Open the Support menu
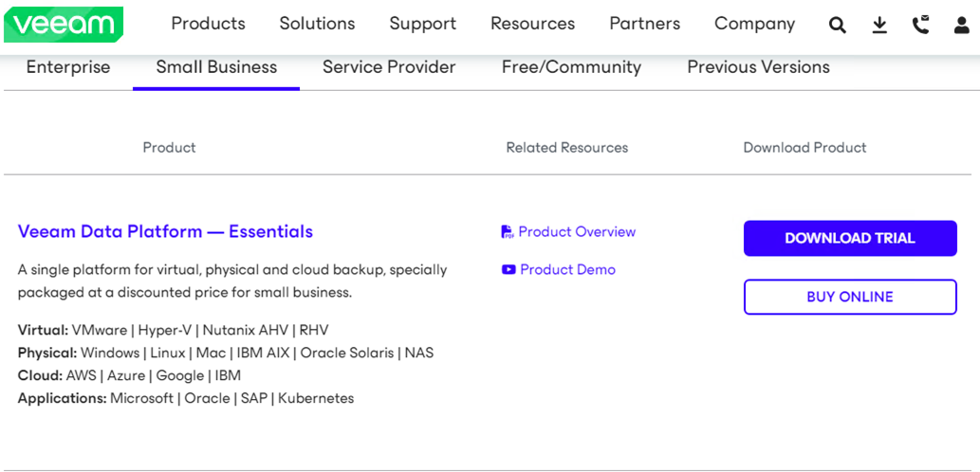This screenshot has width=980, height=472. pyautogui.click(x=422, y=24)
